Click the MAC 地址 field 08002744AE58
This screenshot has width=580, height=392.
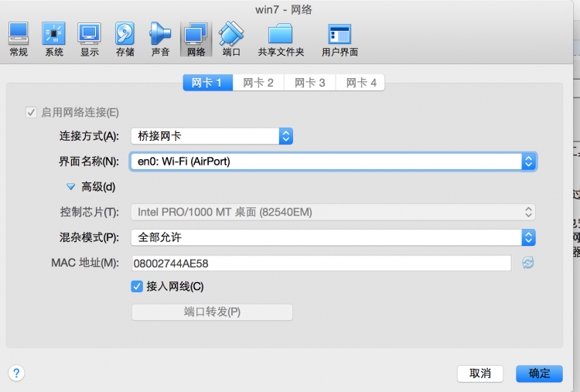point(322,263)
